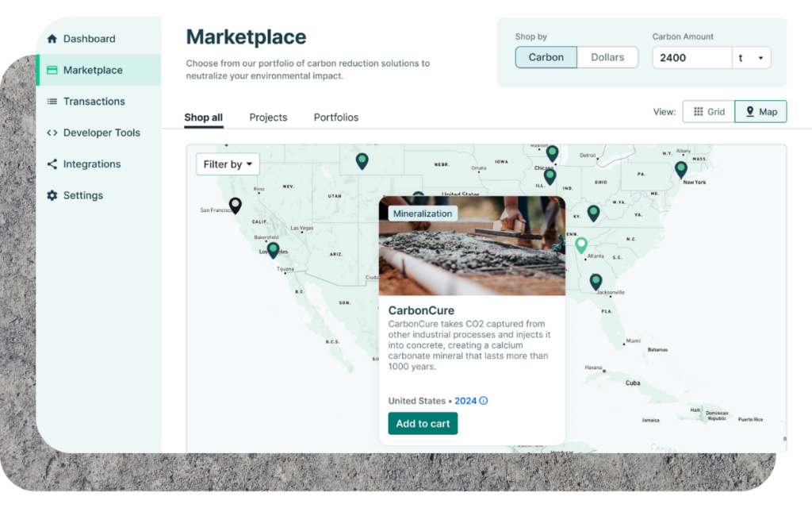
Task: Open the carbon unit dropdown showing t
Action: 752,57
